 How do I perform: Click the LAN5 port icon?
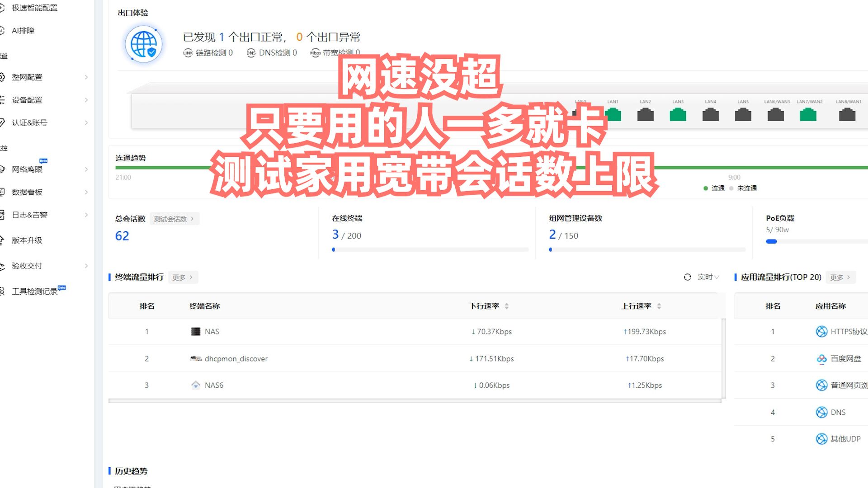point(743,115)
